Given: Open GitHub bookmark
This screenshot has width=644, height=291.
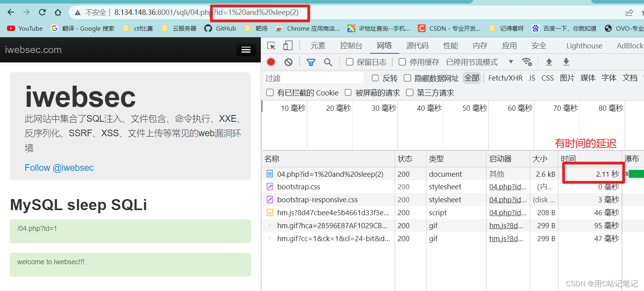Looking at the screenshot, I should tap(220, 28).
